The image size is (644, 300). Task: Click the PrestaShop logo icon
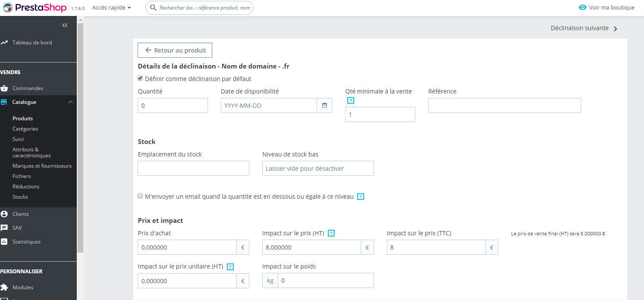pos(8,8)
